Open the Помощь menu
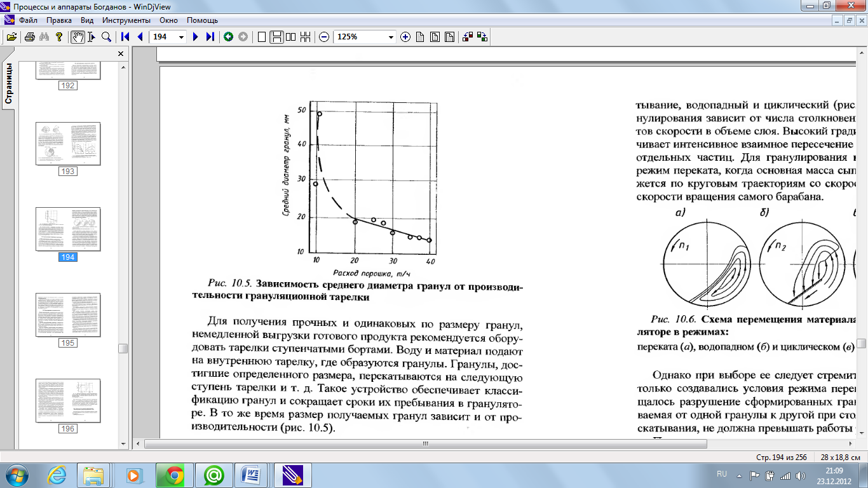 (202, 20)
